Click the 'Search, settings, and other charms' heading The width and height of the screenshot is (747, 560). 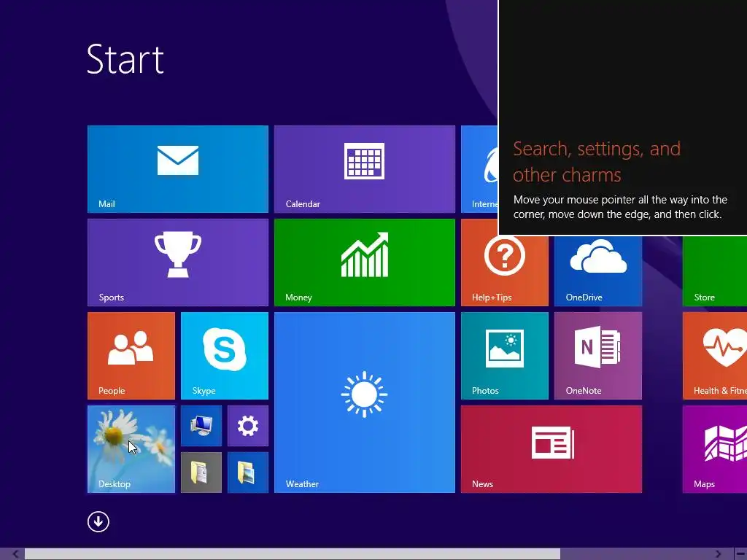(597, 162)
